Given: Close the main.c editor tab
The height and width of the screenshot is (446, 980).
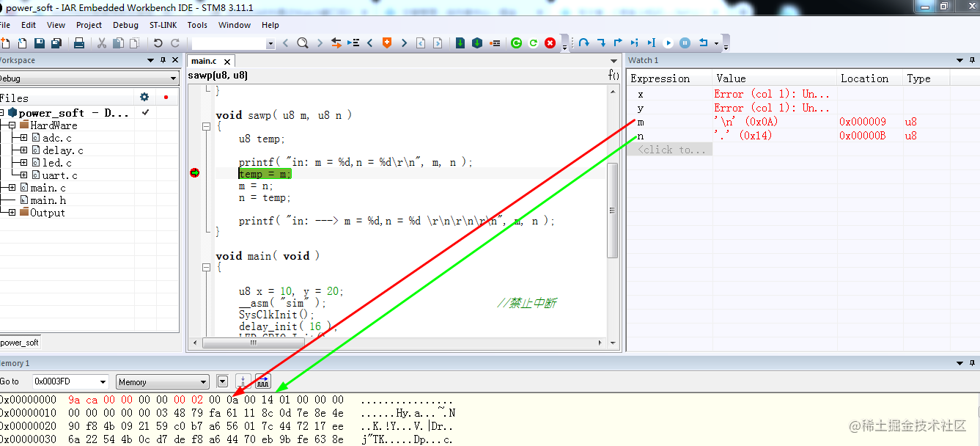Looking at the screenshot, I should (x=227, y=62).
